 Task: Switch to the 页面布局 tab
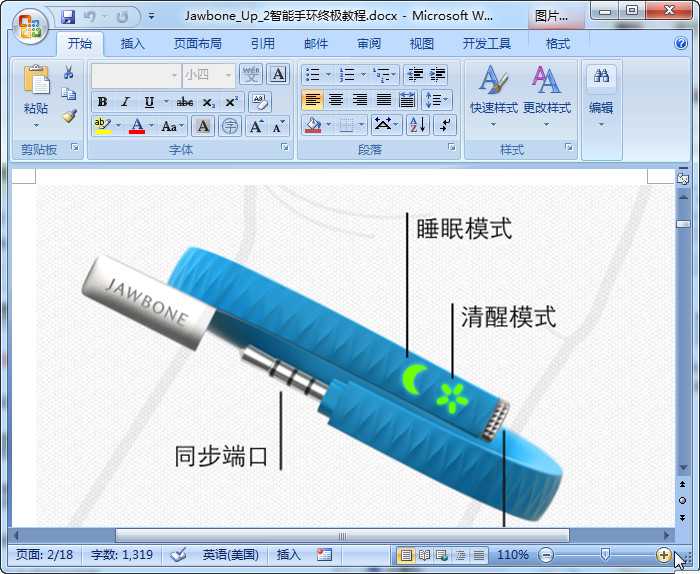click(x=197, y=44)
